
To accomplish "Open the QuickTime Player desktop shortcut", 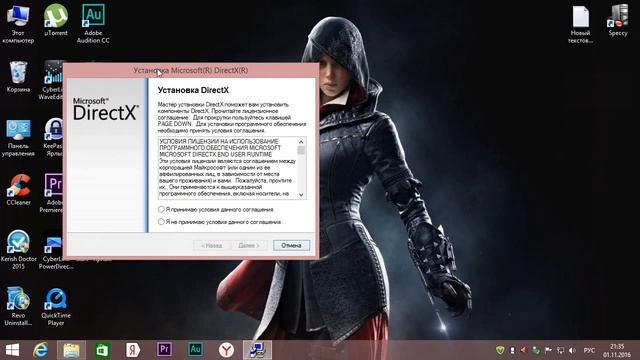I will 56,307.
